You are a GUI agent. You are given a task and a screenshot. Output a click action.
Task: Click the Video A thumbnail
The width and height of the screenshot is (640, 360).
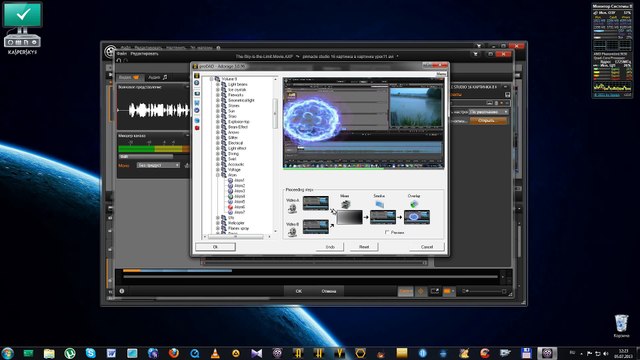tap(316, 203)
